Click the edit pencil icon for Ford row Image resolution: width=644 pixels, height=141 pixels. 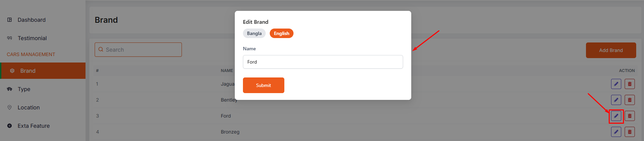click(x=616, y=116)
